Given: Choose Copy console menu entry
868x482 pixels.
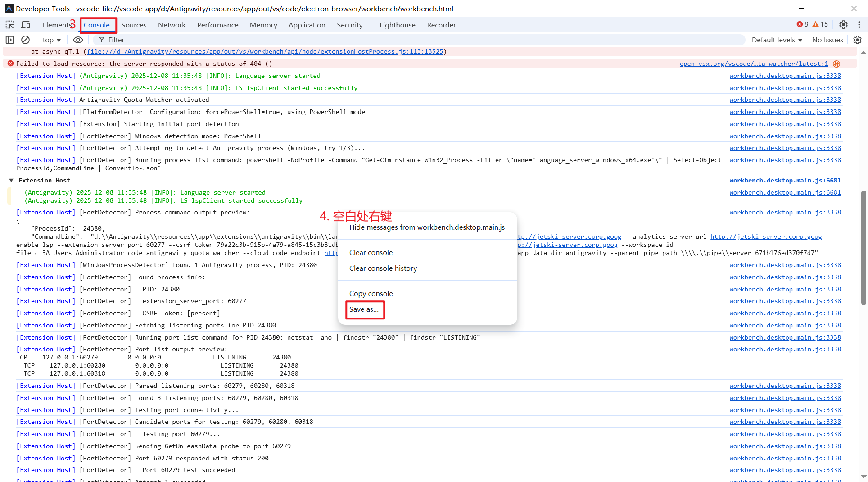Looking at the screenshot, I should coord(427,293).
